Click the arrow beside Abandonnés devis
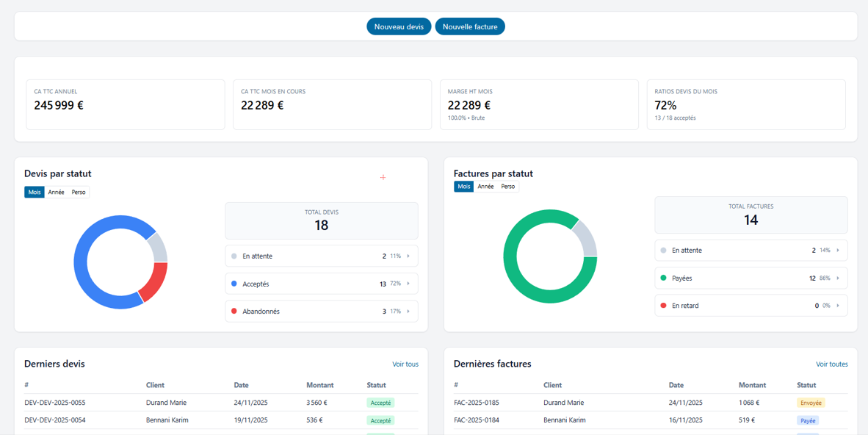 410,311
